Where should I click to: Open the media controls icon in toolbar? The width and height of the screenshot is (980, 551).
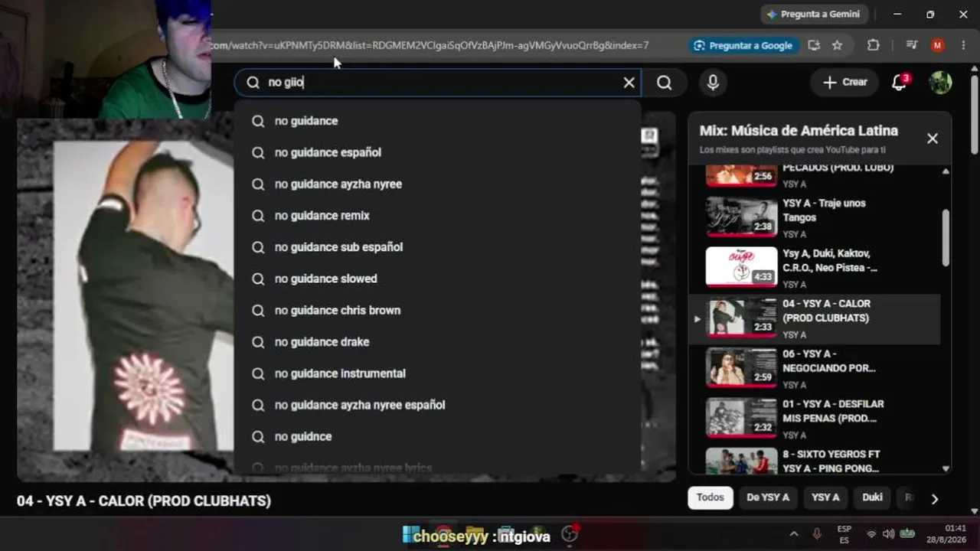point(911,45)
